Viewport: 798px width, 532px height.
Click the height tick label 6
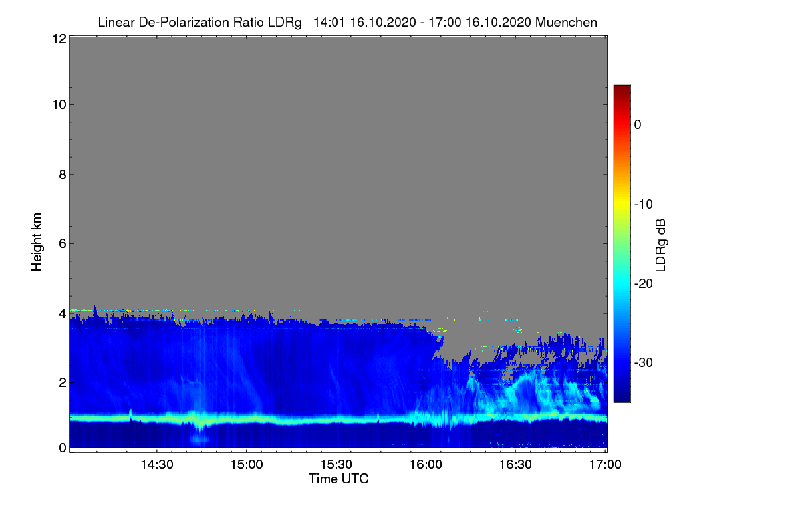click(62, 243)
